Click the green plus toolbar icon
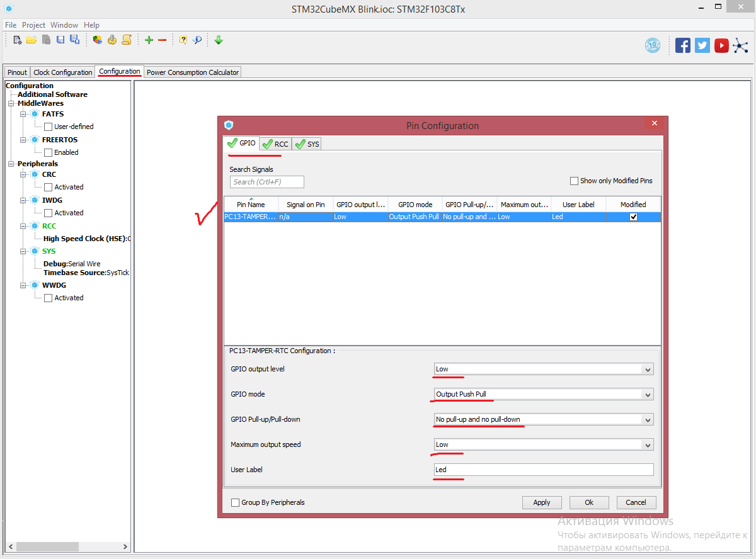Image resolution: width=756 pixels, height=559 pixels. pyautogui.click(x=149, y=40)
